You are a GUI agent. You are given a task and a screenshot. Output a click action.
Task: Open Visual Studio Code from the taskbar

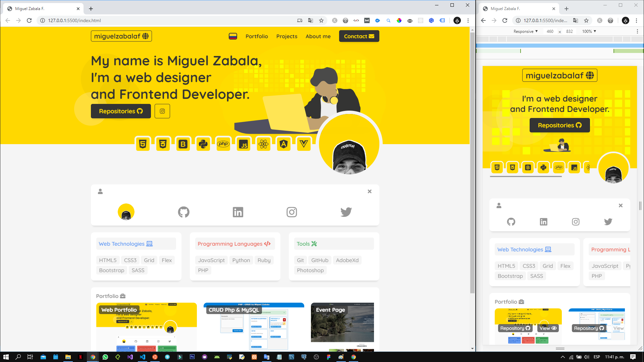[x=143, y=357]
